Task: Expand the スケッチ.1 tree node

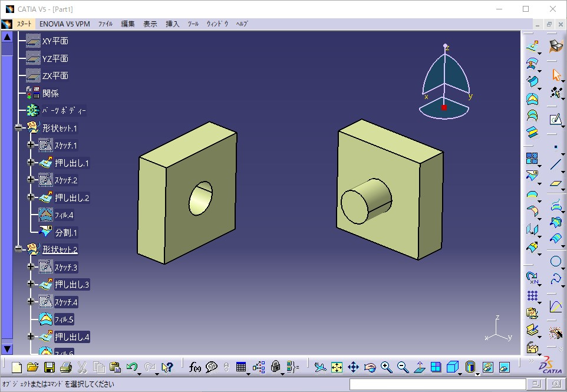Action: click(x=31, y=145)
